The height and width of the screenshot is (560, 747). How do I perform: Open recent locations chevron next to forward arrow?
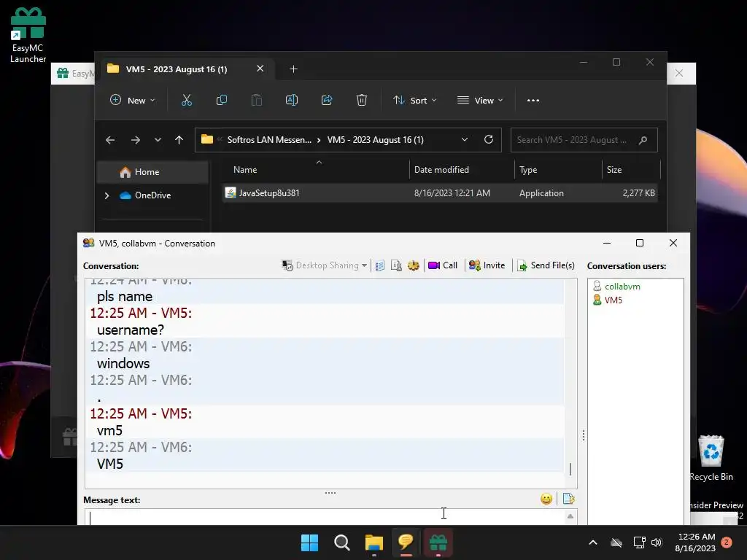[x=158, y=140]
